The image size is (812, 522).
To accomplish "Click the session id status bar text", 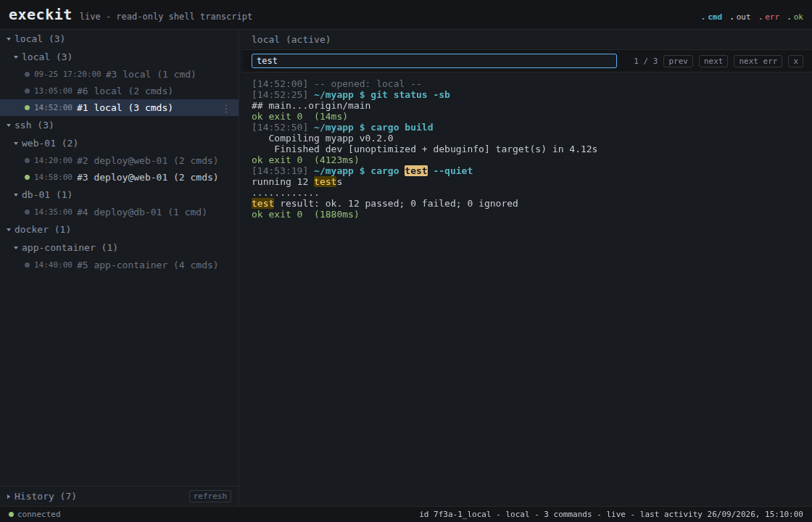I will point(611,514).
